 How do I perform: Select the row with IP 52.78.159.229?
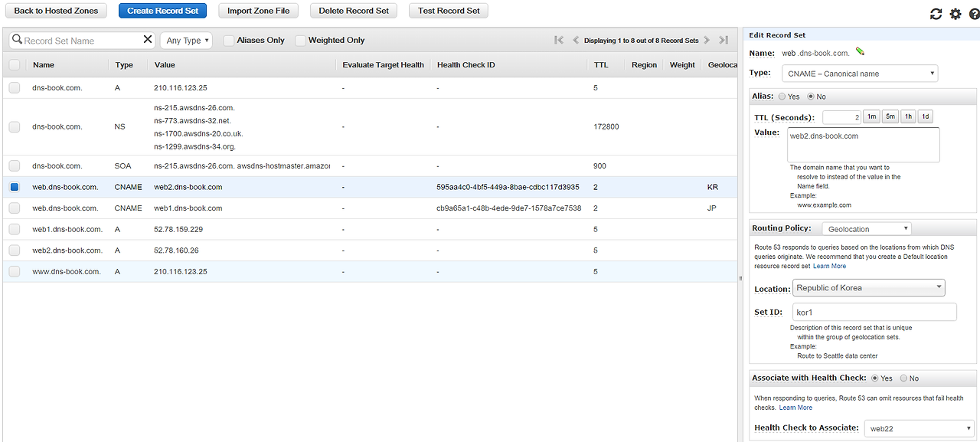(x=368, y=229)
